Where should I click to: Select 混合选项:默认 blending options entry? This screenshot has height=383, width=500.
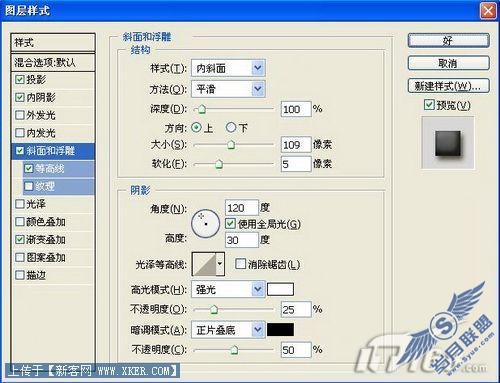(x=53, y=62)
